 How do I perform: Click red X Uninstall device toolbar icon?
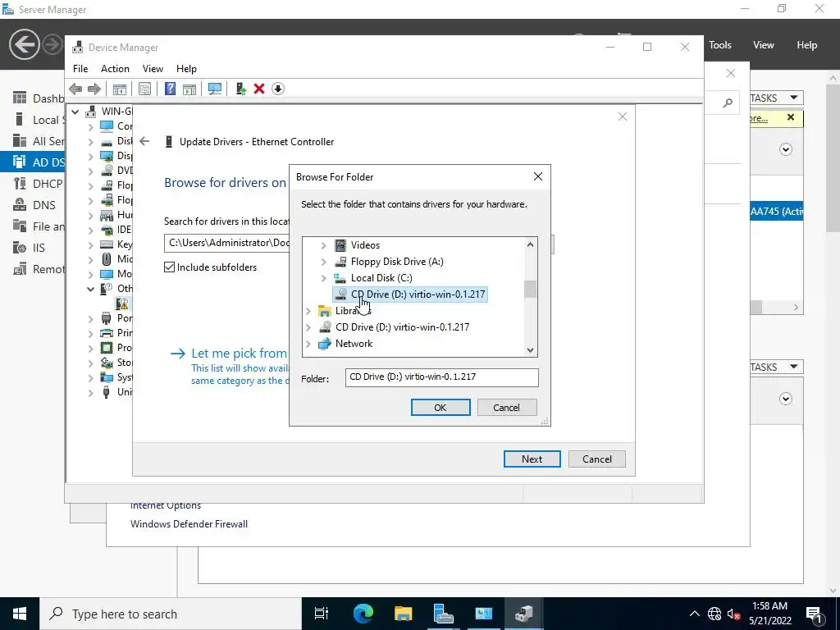[x=259, y=89]
